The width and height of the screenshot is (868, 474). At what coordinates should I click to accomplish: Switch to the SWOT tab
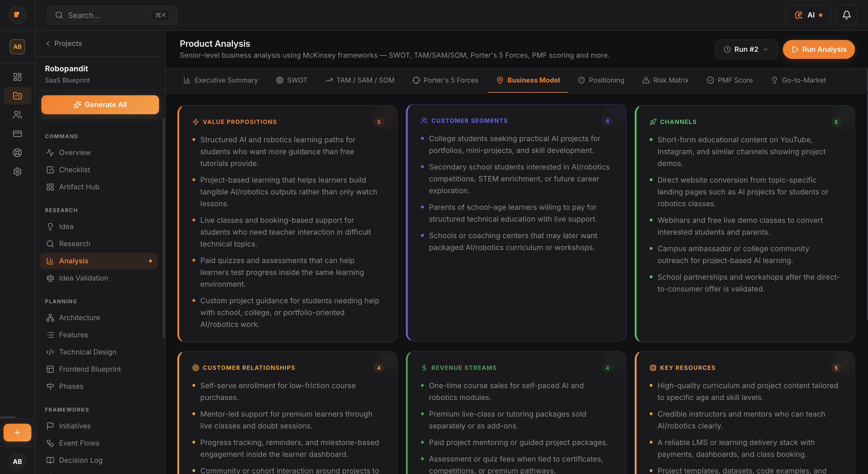[x=292, y=80]
